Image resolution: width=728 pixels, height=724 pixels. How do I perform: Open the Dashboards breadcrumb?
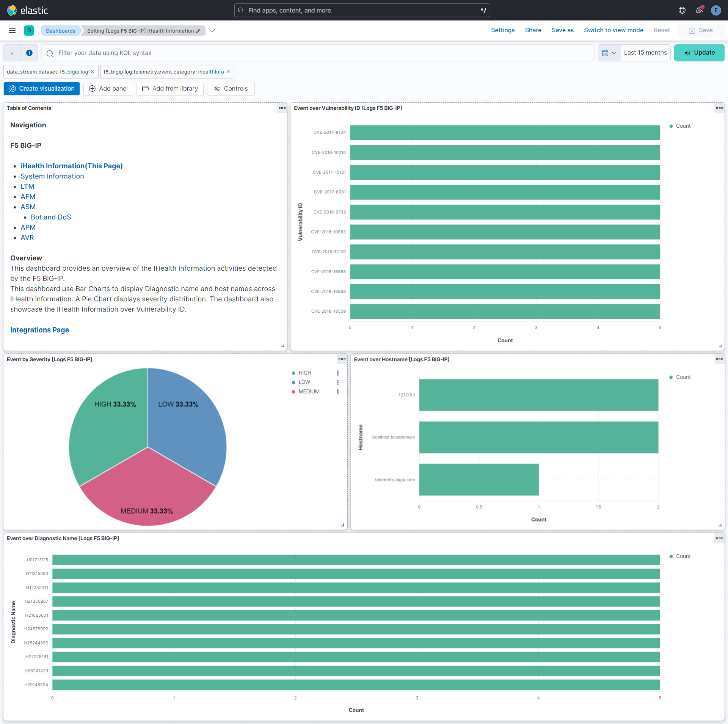(61, 31)
